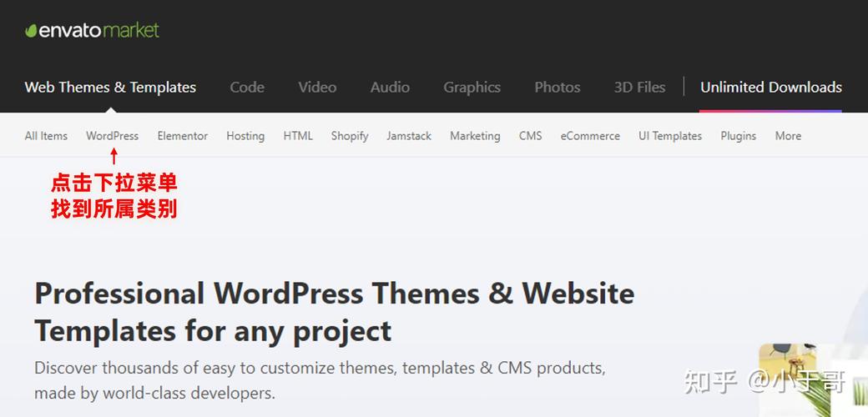Screen dimensions: 868x417
Task: Expand the More menu
Action: pos(788,136)
